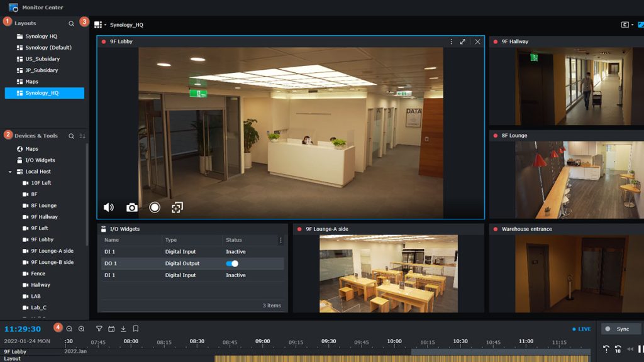The image size is (644, 362).
Task: Open the timeline filter
Action: (x=99, y=329)
